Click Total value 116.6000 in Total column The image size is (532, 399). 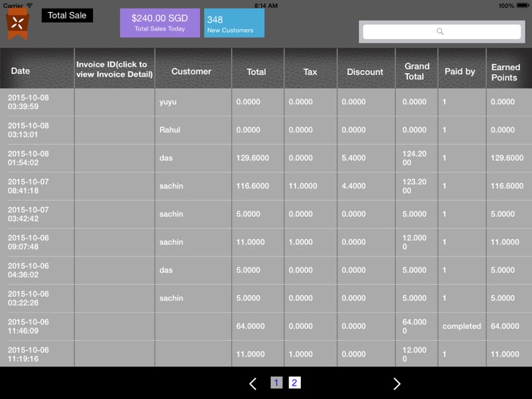pos(253,186)
